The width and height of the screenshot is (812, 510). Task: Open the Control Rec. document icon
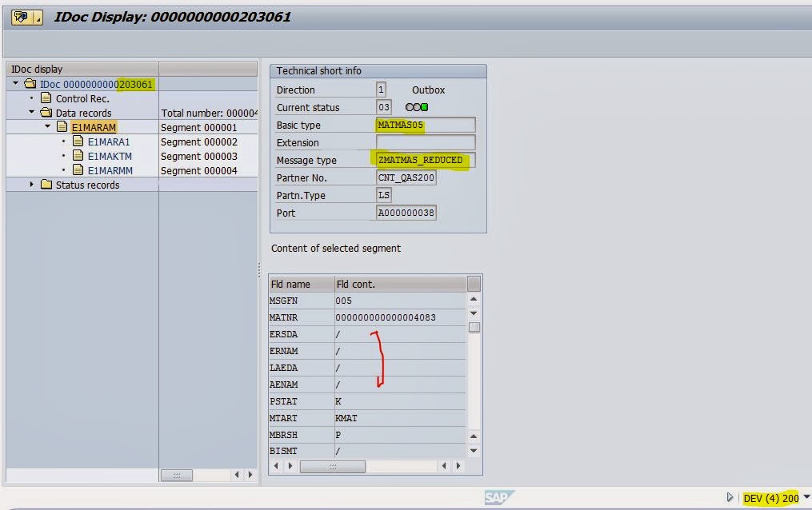(x=46, y=98)
